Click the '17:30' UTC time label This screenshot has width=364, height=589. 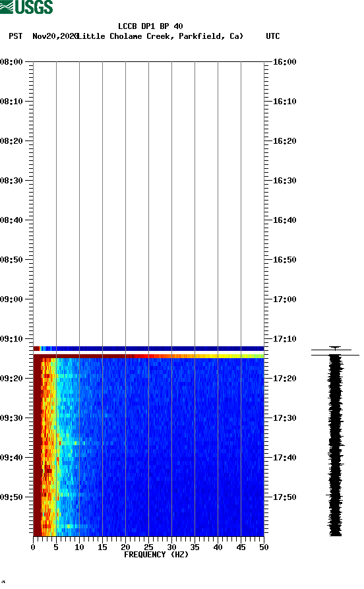(x=284, y=418)
